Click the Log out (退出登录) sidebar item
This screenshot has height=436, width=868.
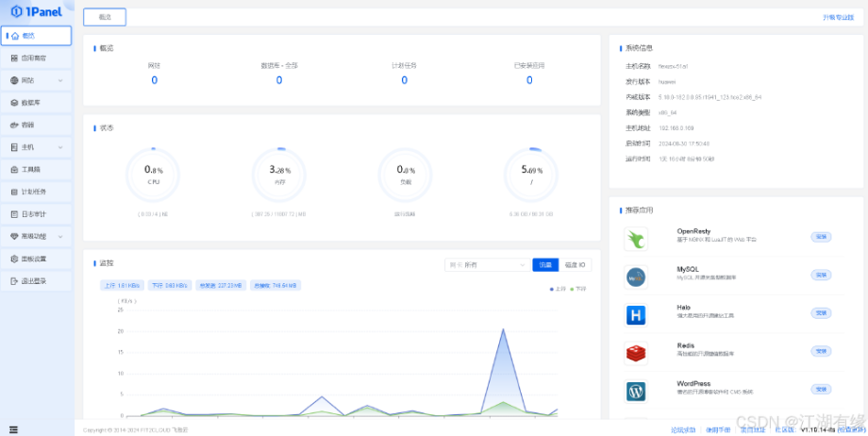(x=36, y=281)
